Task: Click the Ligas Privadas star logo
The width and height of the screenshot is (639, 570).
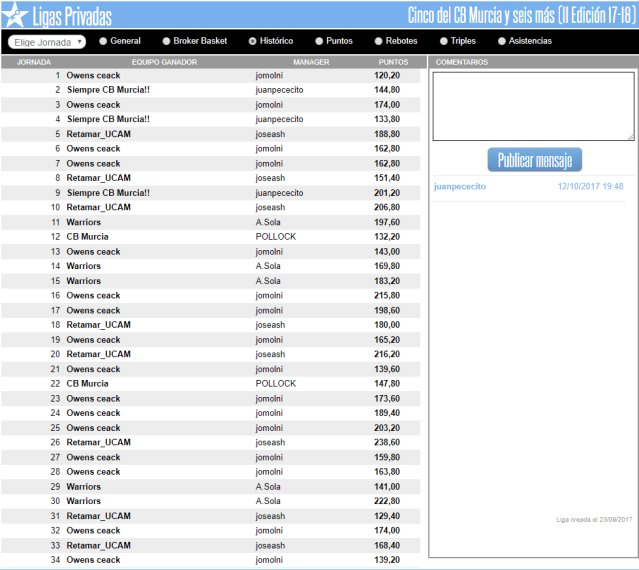Action: (x=14, y=15)
